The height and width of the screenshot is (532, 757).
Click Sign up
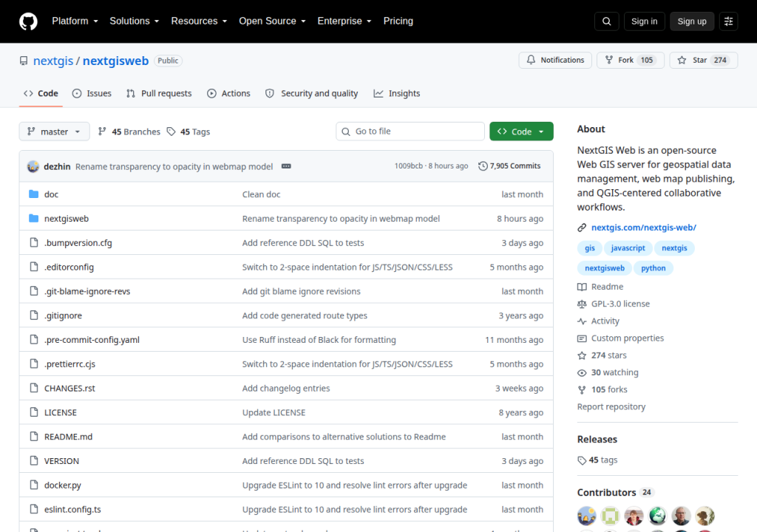point(691,21)
